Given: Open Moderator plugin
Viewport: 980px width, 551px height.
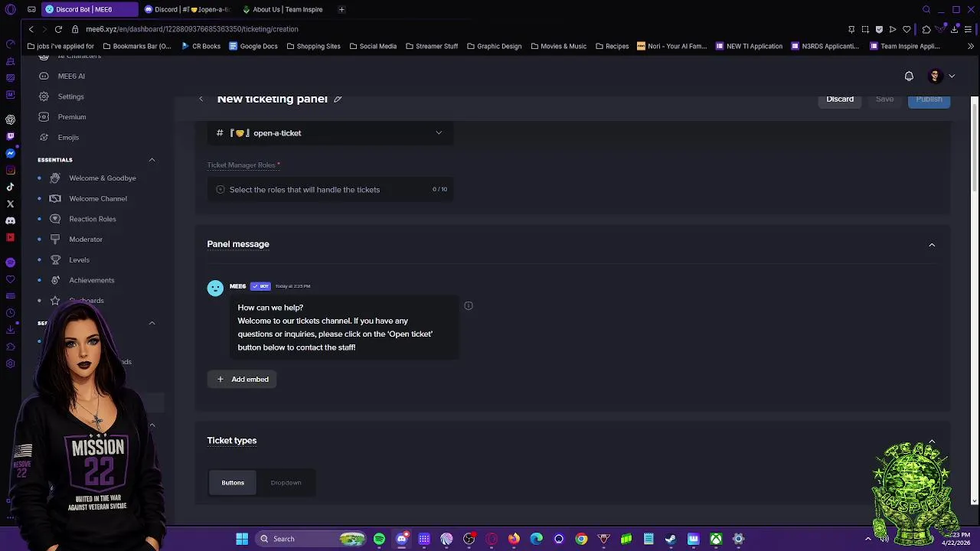Looking at the screenshot, I should tap(86, 240).
